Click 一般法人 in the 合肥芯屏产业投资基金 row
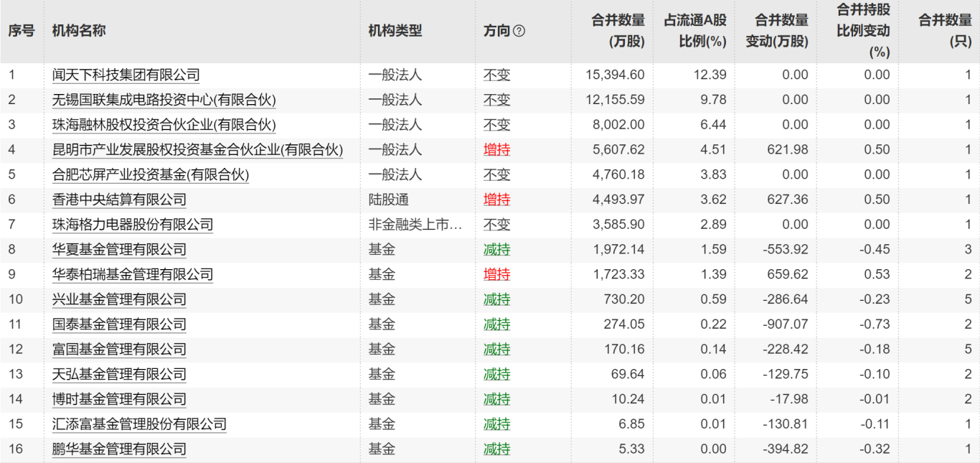The height and width of the screenshot is (463, 980). (395, 174)
